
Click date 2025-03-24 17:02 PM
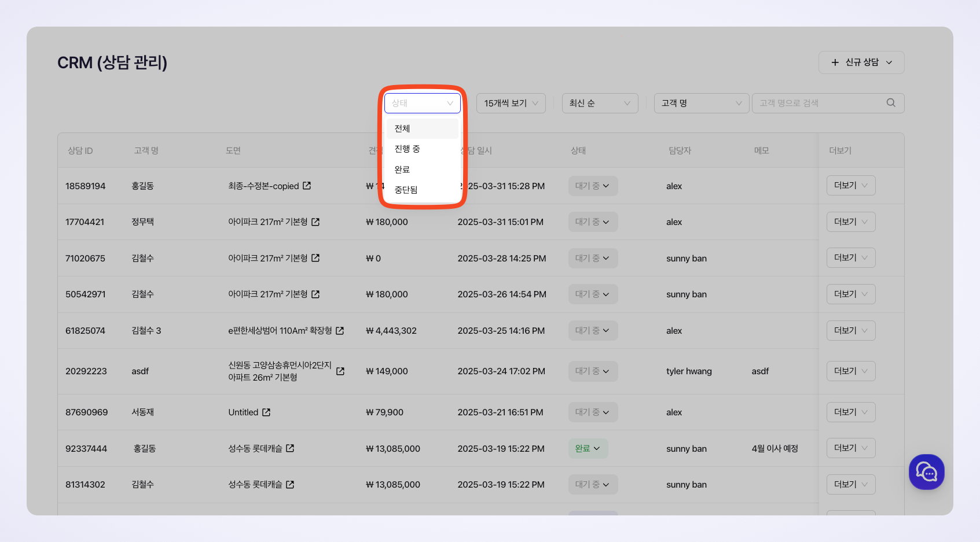coord(501,371)
